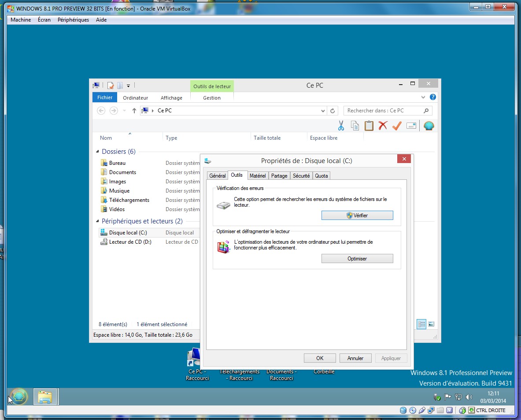Switch to the Ordinateur ribbon tab

[x=135, y=98]
